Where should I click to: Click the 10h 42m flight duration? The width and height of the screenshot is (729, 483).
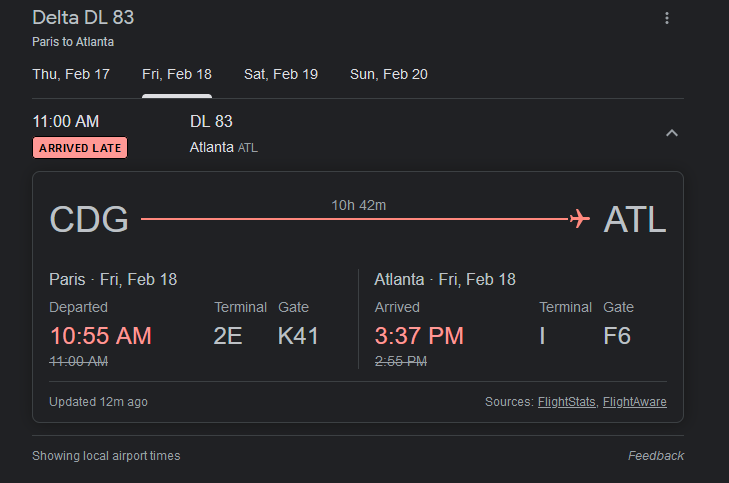(359, 206)
